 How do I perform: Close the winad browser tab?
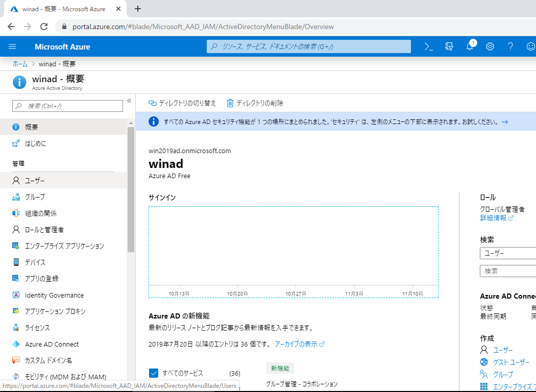118,9
